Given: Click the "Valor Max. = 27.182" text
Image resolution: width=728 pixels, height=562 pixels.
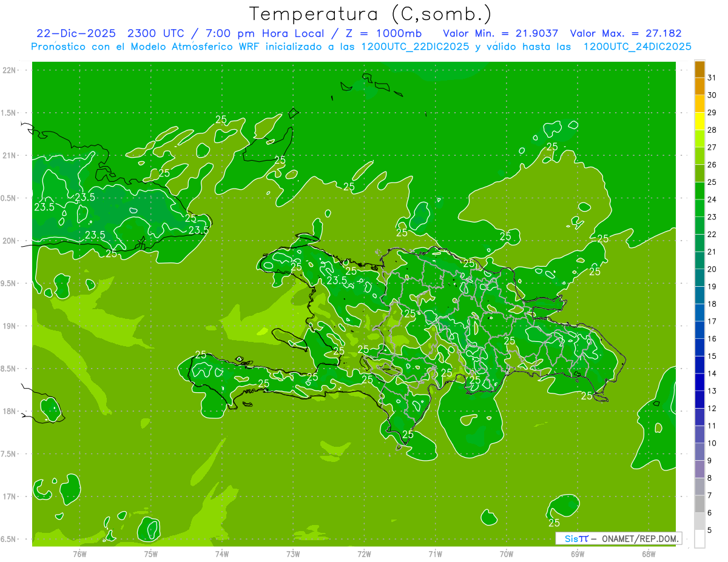Looking at the screenshot, I should 626,33.
